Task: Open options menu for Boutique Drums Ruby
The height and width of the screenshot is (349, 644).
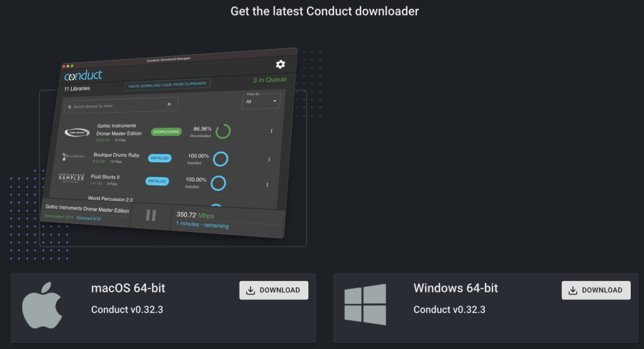Action: coord(269,160)
